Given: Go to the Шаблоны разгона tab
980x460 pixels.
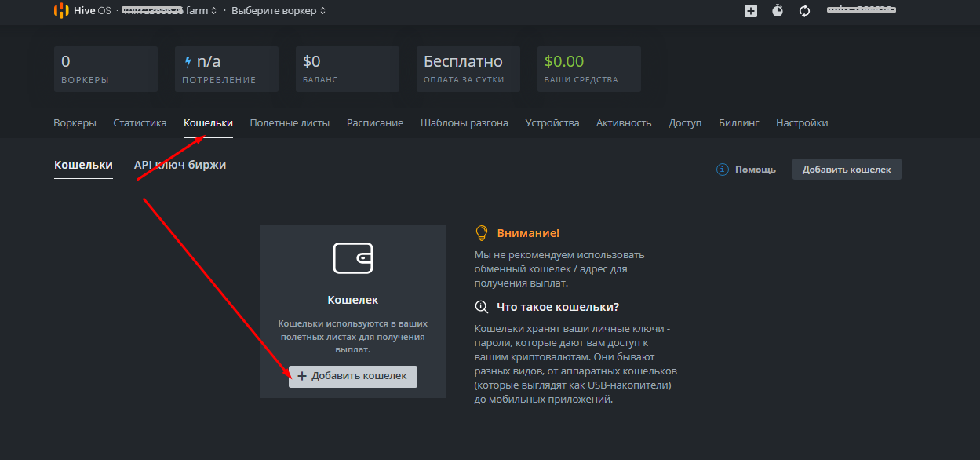Looking at the screenshot, I should (464, 123).
